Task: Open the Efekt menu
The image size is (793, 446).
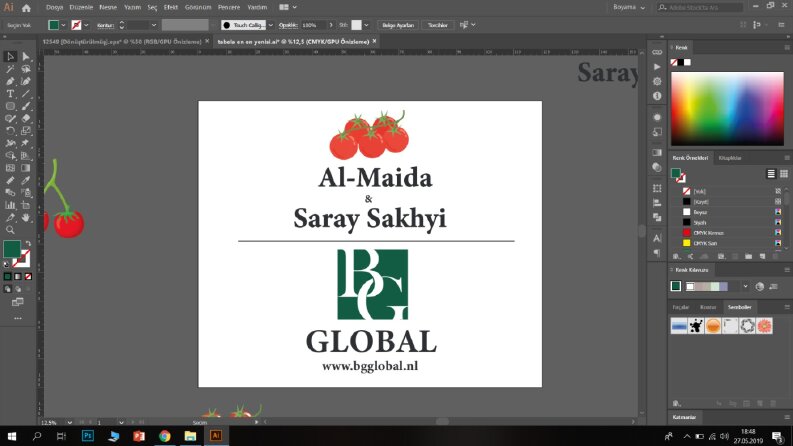Action: 171,8
